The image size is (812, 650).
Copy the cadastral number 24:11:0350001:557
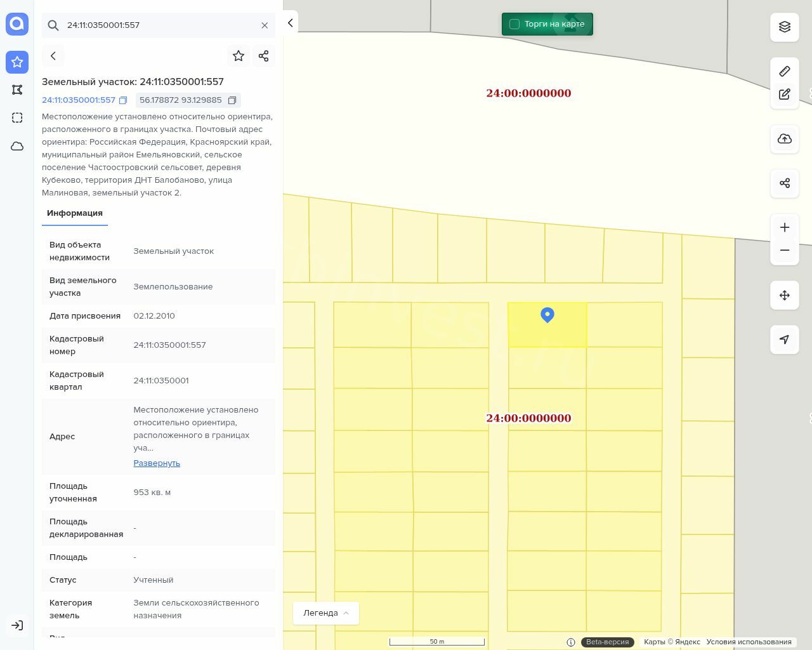(x=123, y=100)
